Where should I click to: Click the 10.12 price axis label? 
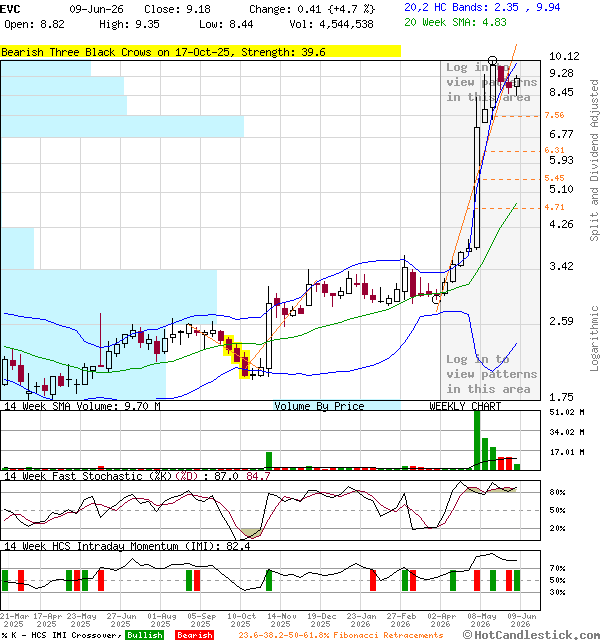[x=564, y=56]
